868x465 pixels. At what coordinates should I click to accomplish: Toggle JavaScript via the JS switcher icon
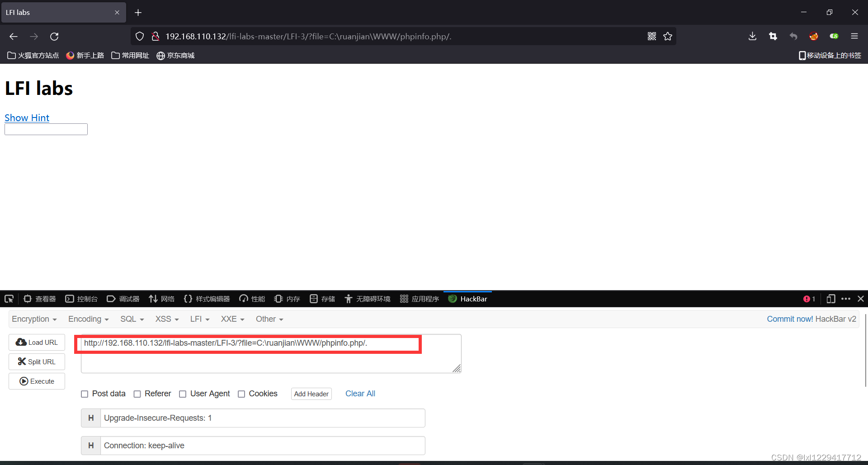[x=834, y=36]
